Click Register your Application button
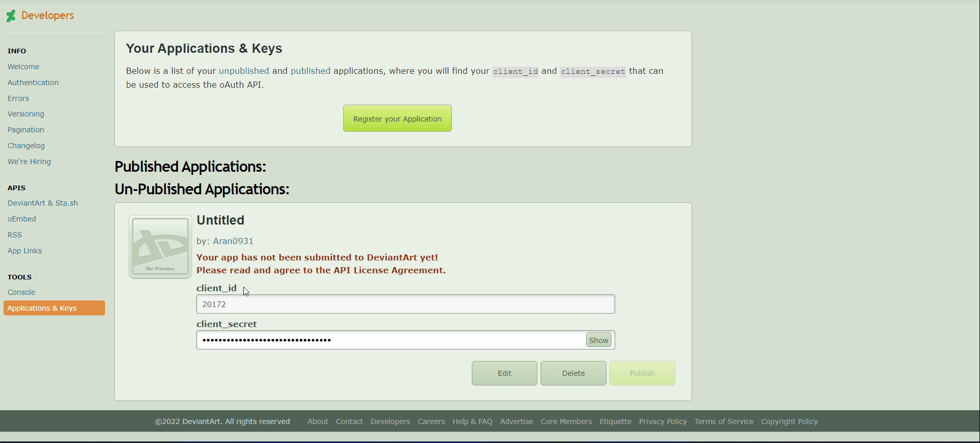The height and width of the screenshot is (443, 980). coord(398,118)
